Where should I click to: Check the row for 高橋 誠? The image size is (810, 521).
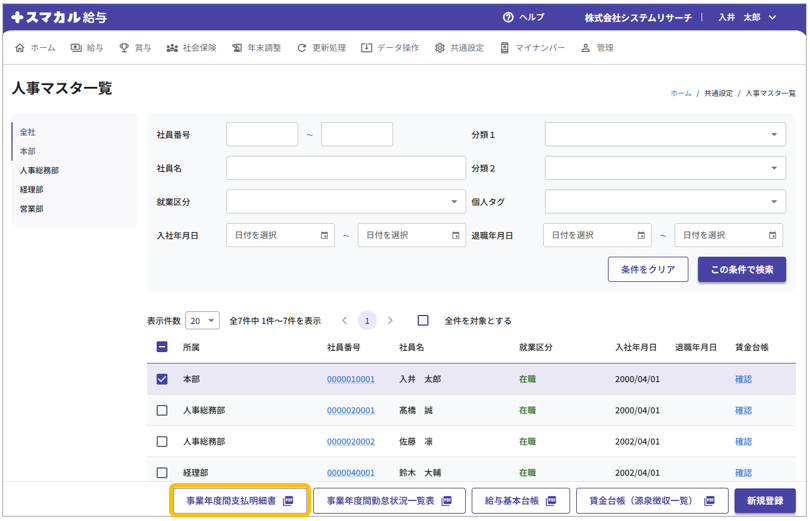tap(162, 411)
